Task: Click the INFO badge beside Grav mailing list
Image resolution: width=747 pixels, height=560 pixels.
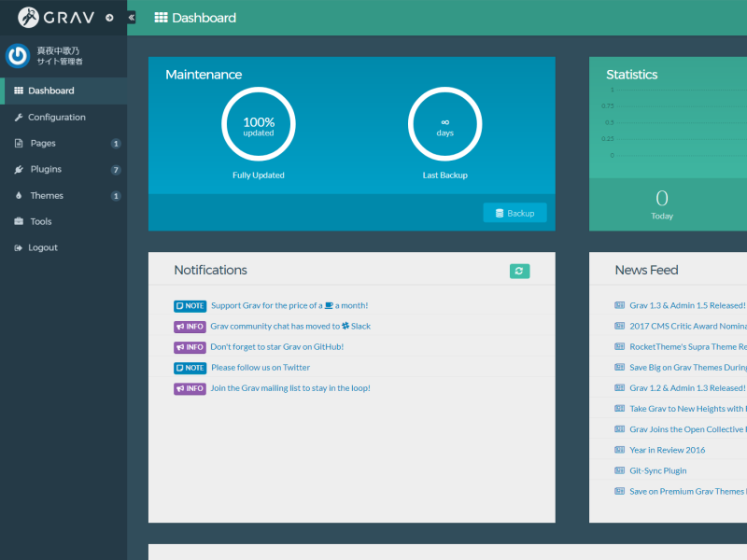Action: click(190, 388)
